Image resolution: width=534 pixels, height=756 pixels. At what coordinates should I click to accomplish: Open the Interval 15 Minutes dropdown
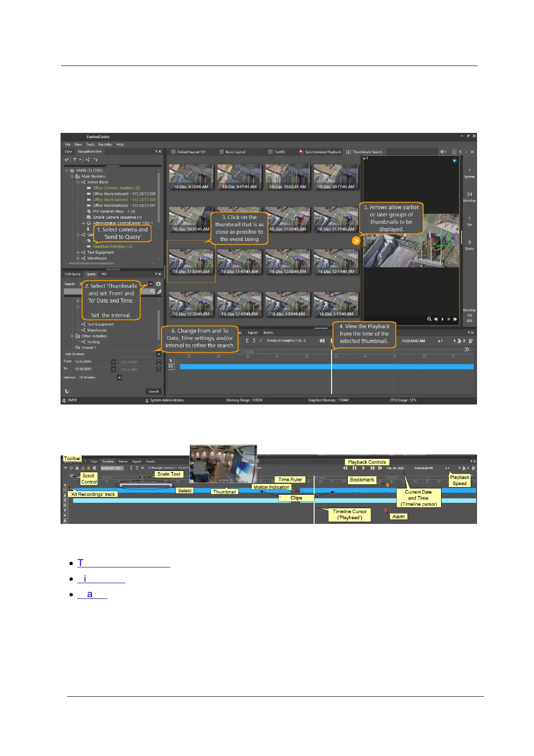(119, 378)
